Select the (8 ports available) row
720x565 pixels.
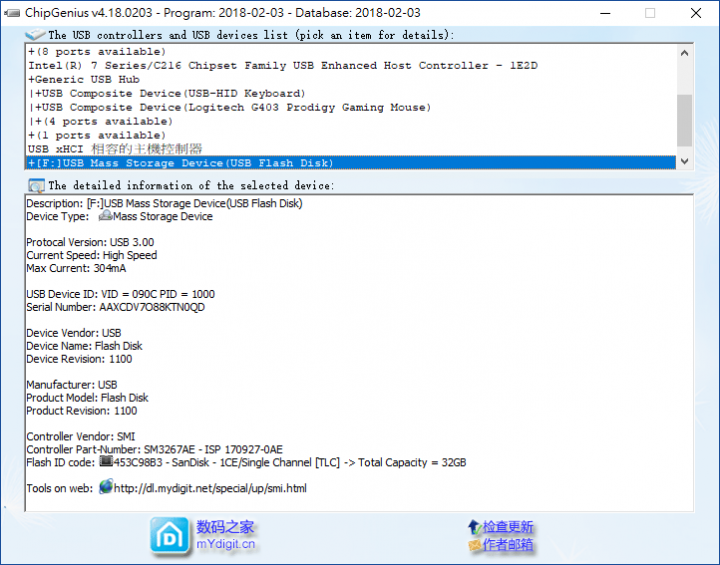[x=351, y=51]
